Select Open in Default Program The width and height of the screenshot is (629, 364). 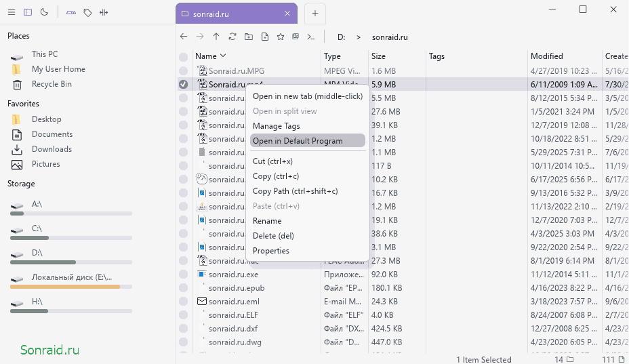[307, 141]
